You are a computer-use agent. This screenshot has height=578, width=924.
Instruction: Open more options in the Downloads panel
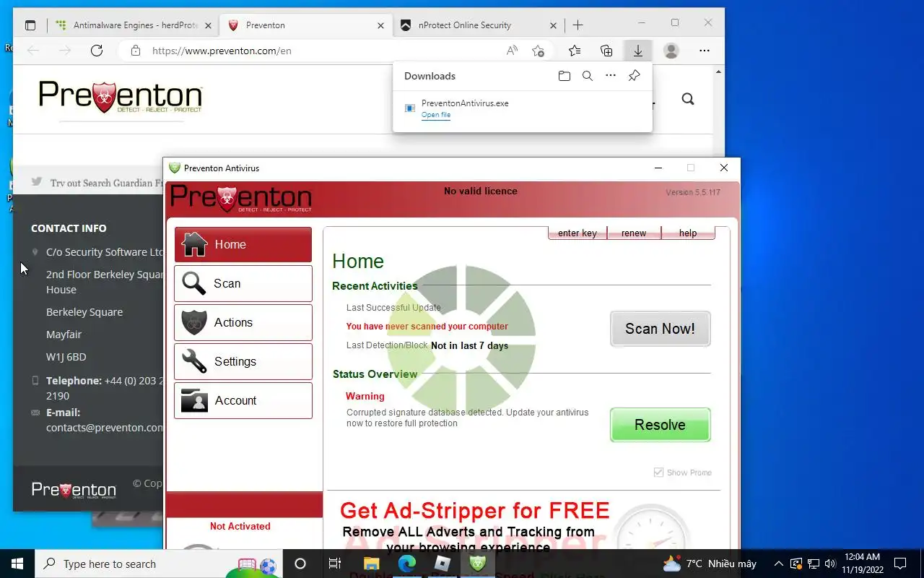[611, 76]
